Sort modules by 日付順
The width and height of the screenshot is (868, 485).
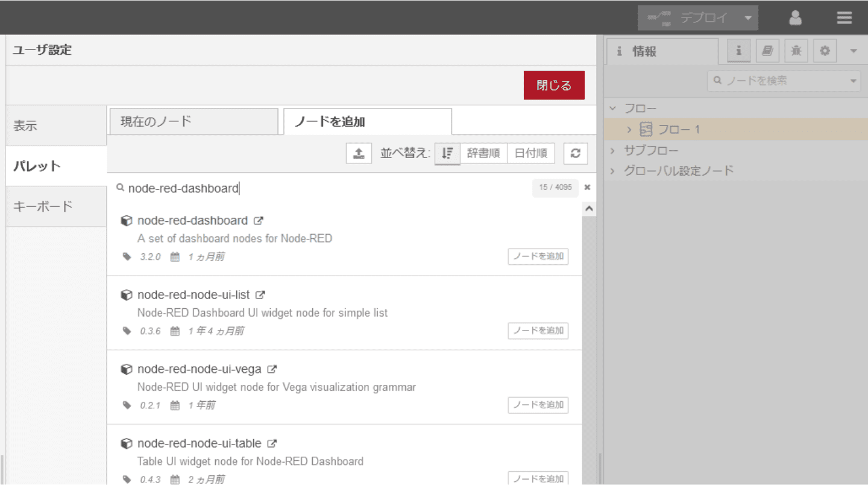530,153
